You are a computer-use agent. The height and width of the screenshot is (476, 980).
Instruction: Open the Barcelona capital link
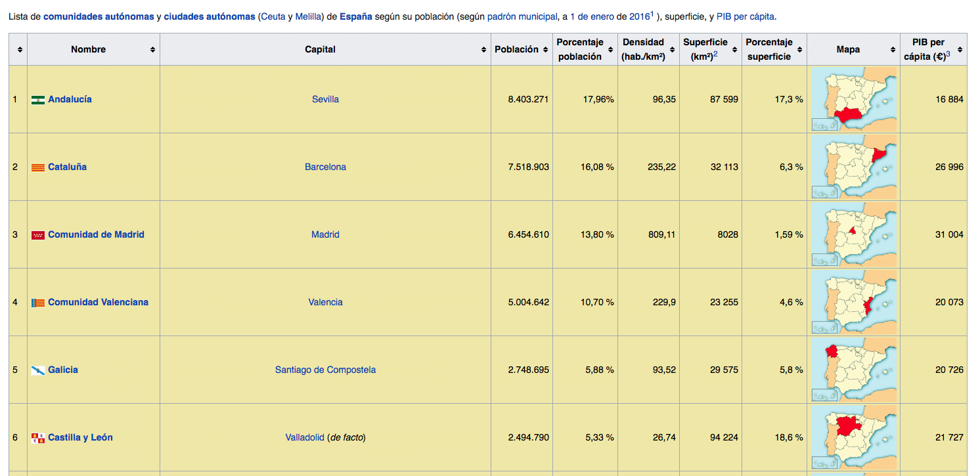point(325,167)
